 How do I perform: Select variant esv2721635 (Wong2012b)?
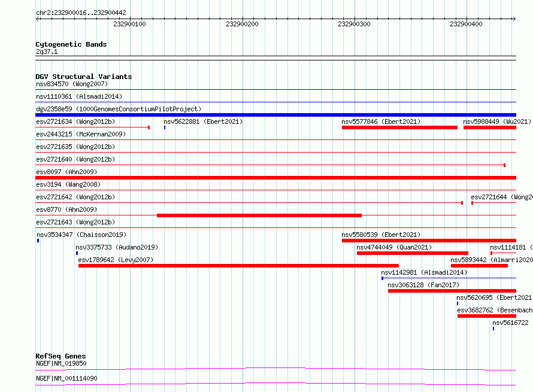pos(75,147)
